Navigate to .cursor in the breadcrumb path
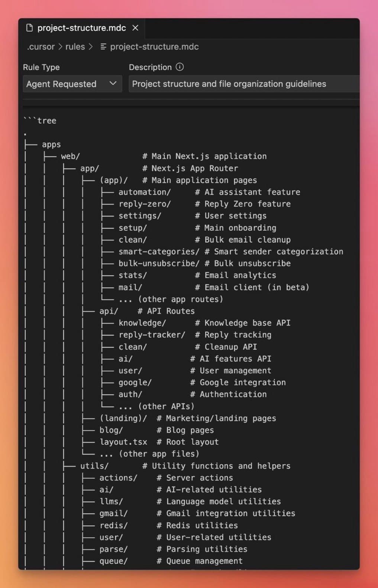This screenshot has width=378, height=588. point(41,47)
